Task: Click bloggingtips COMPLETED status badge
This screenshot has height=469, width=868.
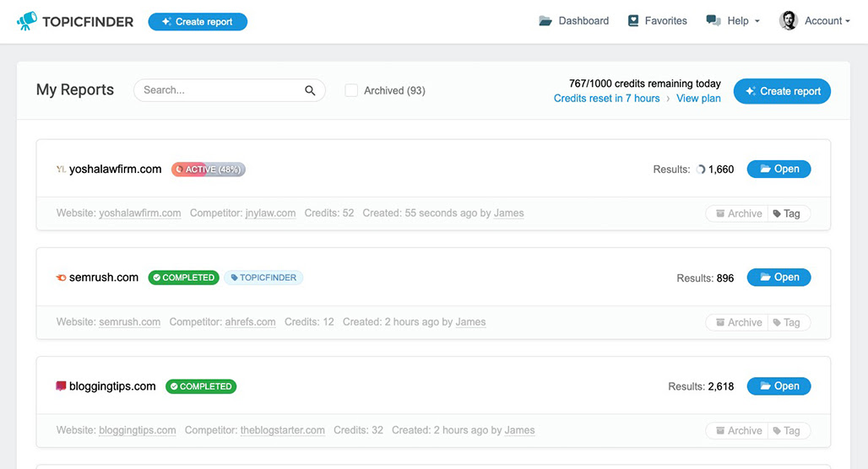Action: [201, 386]
